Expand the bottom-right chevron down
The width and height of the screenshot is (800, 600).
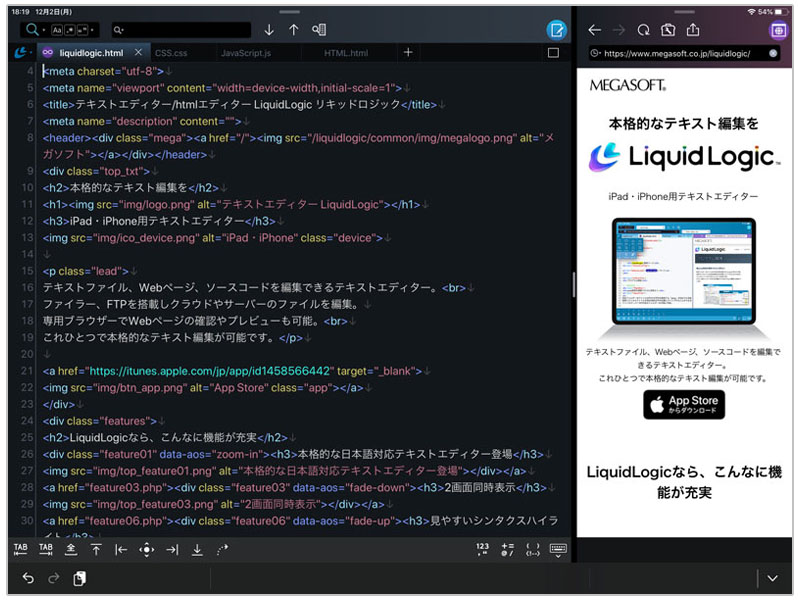tap(772, 578)
